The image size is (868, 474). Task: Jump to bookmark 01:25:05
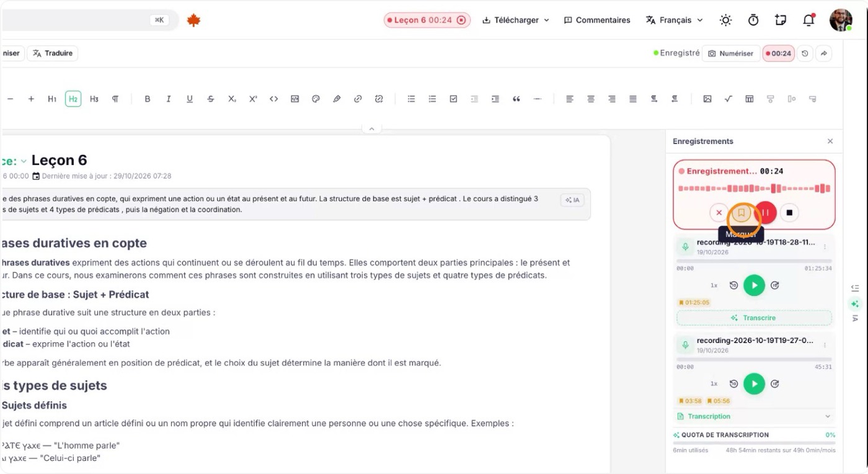point(694,303)
